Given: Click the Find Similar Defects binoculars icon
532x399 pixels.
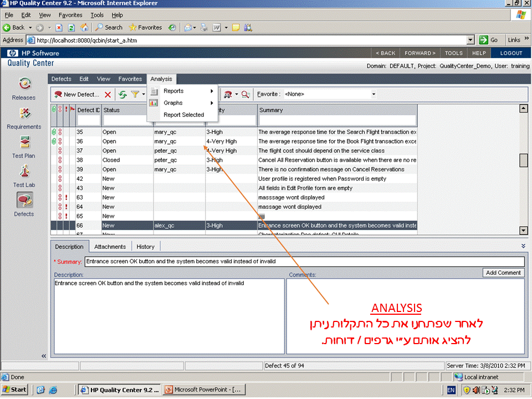Looking at the screenshot, I should pyautogui.click(x=228, y=94).
